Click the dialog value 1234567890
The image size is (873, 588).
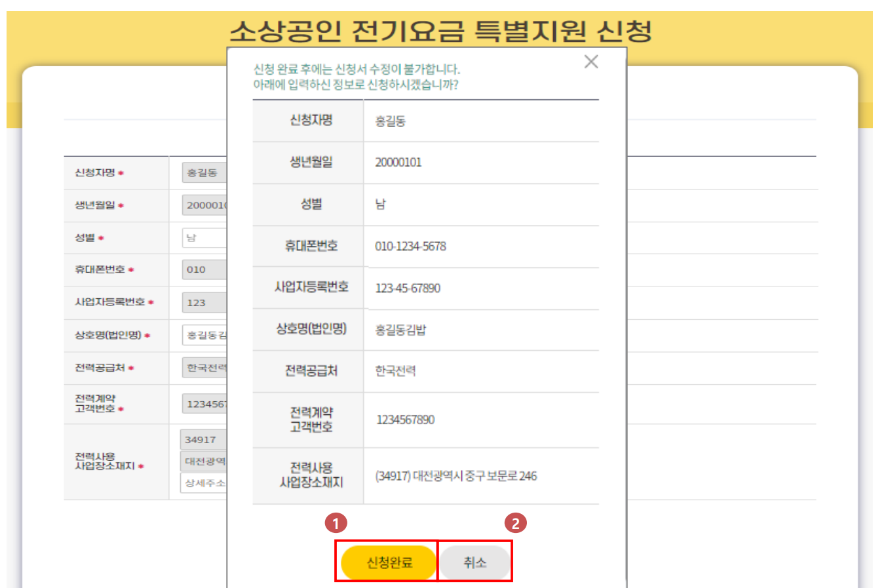pyautogui.click(x=405, y=420)
